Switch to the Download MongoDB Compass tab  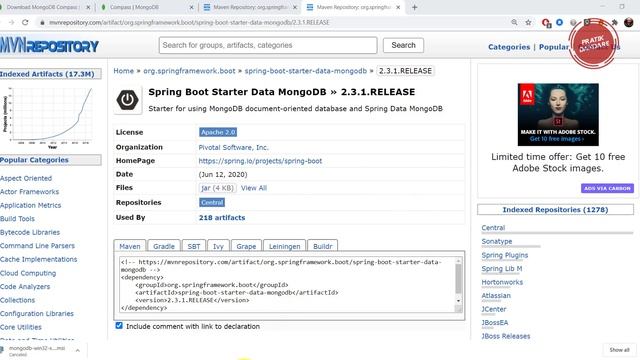point(43,7)
